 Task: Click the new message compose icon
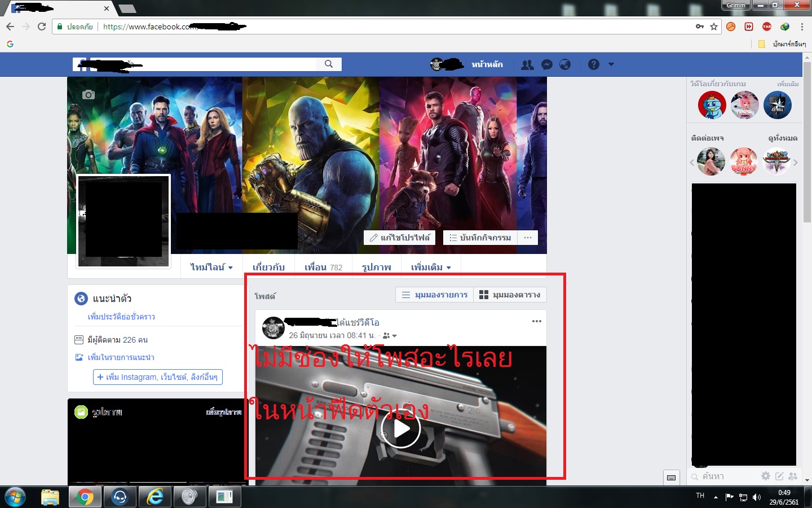[x=779, y=476]
